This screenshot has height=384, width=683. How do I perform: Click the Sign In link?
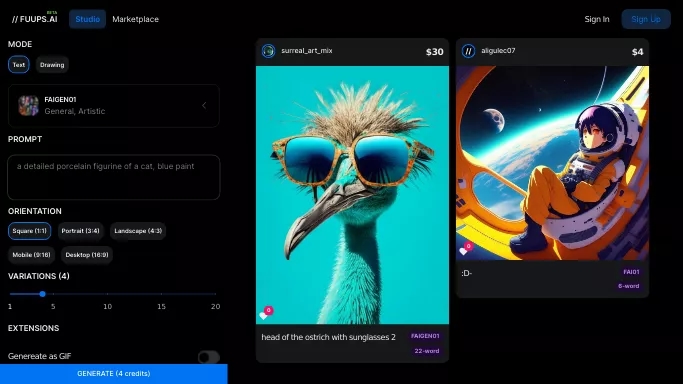[597, 19]
